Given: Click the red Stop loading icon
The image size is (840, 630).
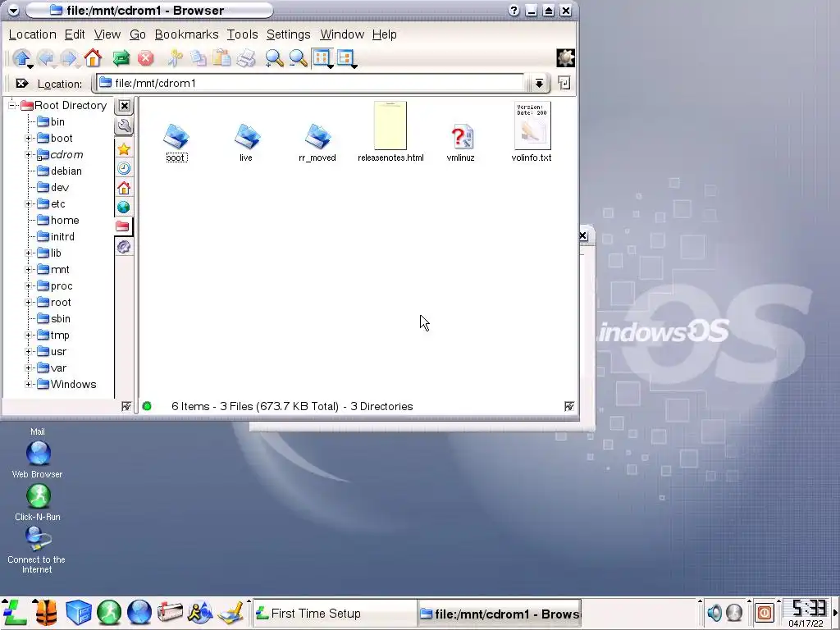Looking at the screenshot, I should coord(145,58).
